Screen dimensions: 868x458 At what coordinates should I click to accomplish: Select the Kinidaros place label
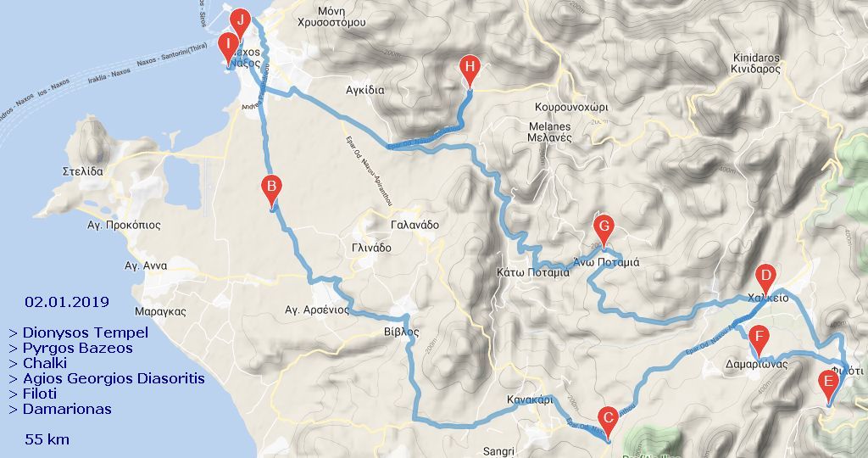pyautogui.click(x=755, y=58)
